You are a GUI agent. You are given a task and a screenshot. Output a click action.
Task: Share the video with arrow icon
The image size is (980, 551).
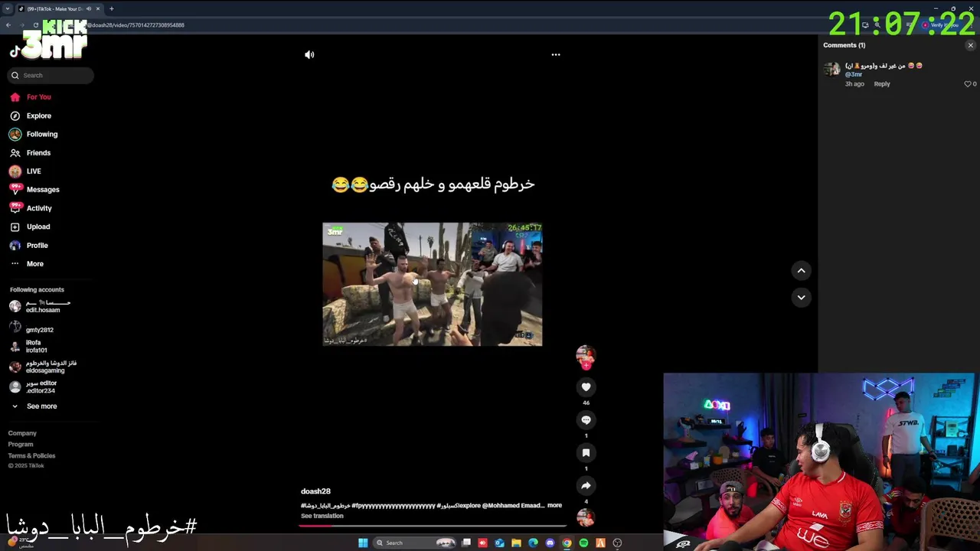point(586,486)
